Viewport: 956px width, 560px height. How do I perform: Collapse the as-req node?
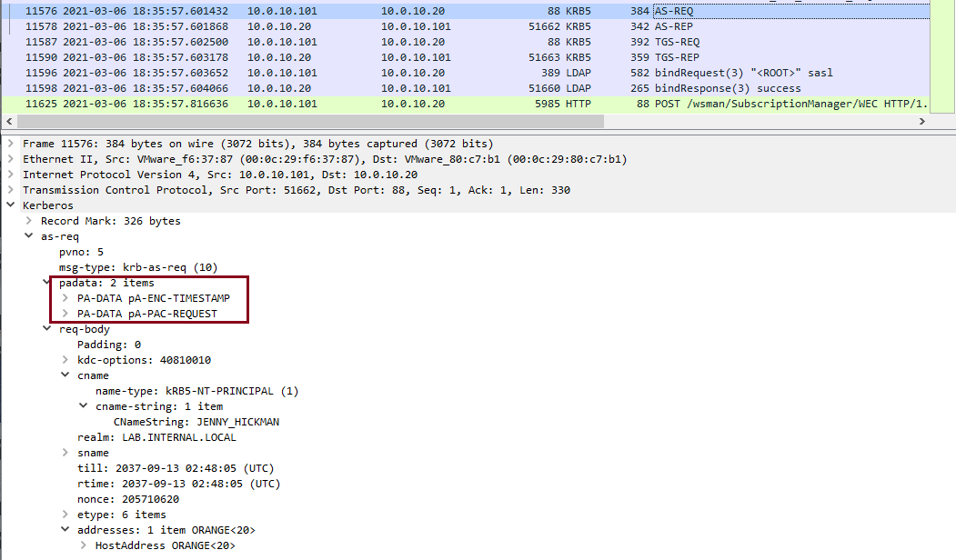(29, 236)
